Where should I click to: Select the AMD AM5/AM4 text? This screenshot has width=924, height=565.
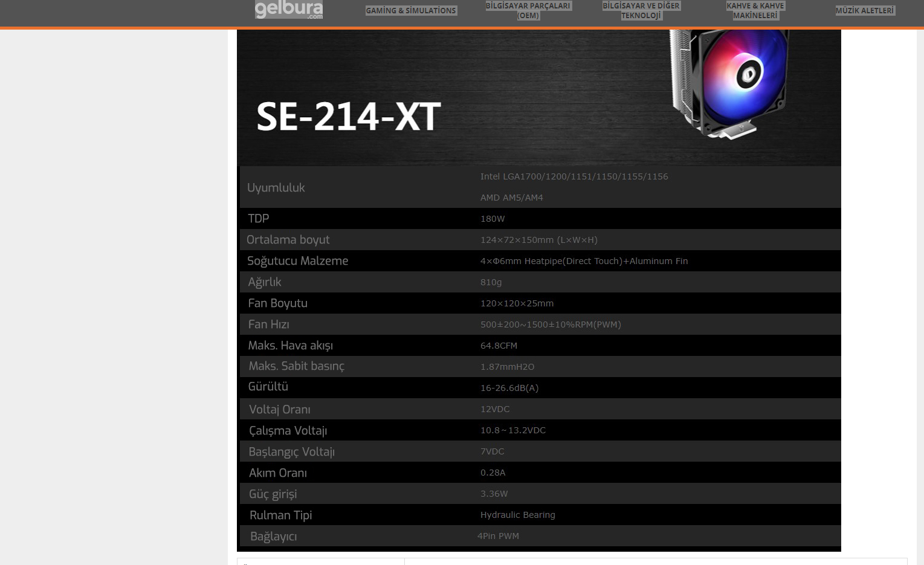click(512, 198)
